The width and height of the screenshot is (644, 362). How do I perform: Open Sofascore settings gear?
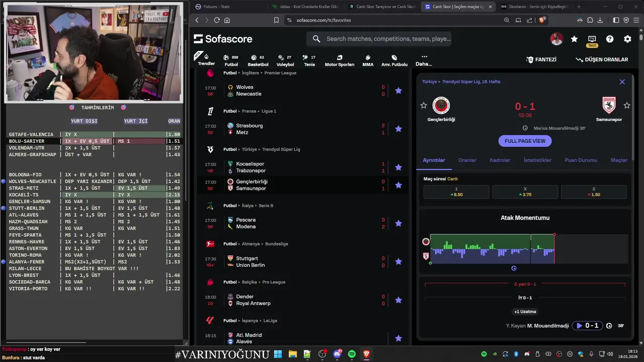point(627,39)
